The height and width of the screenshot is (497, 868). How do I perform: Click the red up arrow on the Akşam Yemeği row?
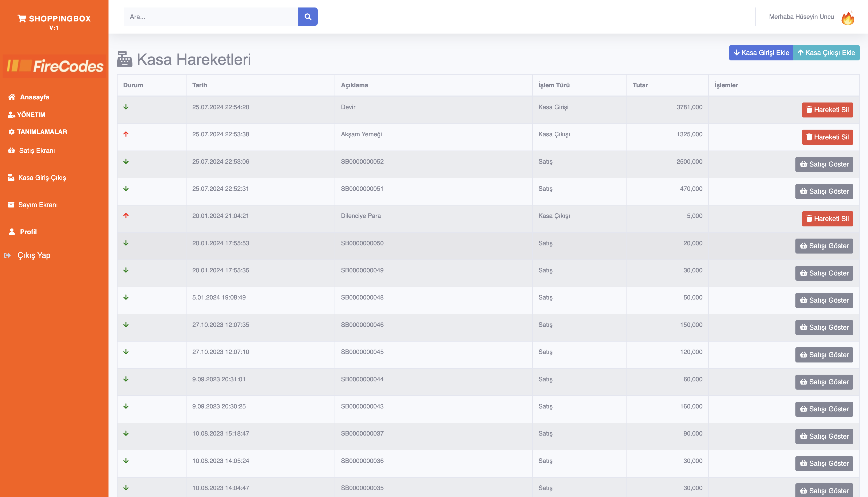tap(126, 134)
